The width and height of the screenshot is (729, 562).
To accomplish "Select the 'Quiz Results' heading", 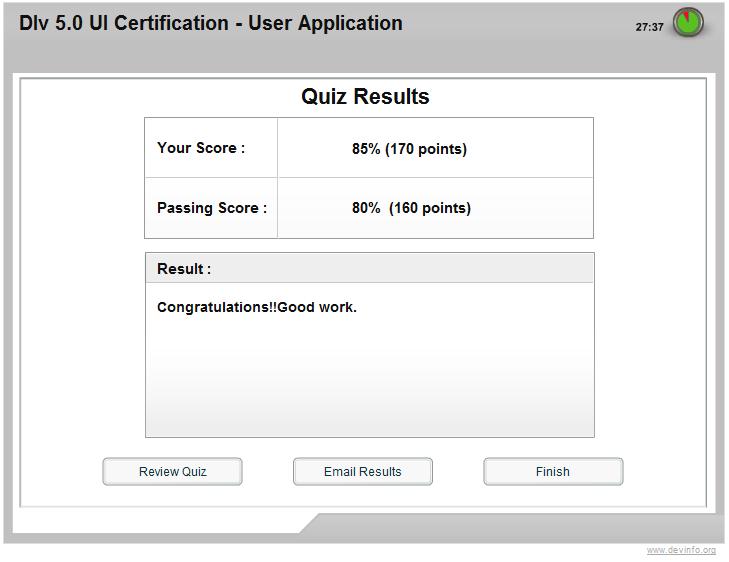I will [365, 97].
